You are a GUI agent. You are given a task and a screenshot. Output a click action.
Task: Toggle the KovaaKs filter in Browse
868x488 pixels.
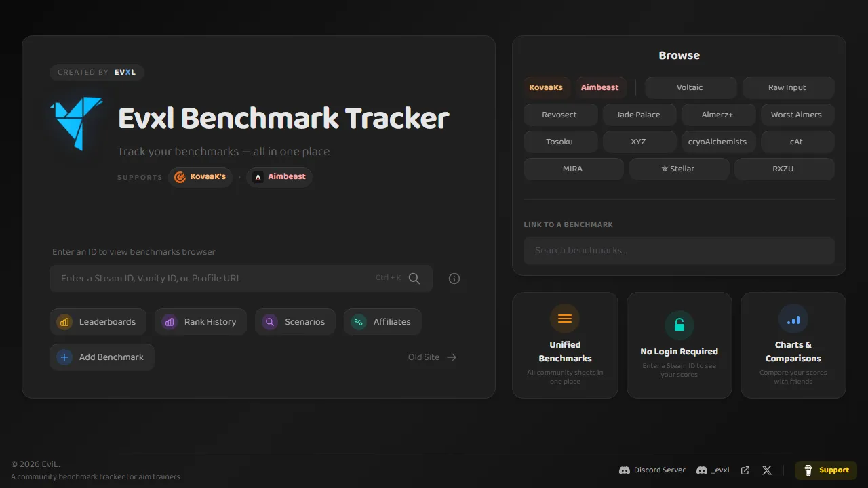tap(546, 87)
